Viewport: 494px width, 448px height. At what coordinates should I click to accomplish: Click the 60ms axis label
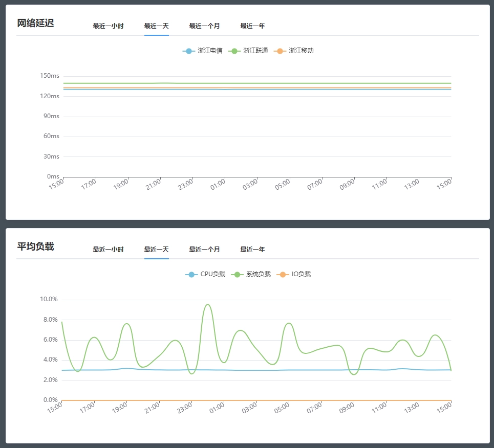coord(51,136)
